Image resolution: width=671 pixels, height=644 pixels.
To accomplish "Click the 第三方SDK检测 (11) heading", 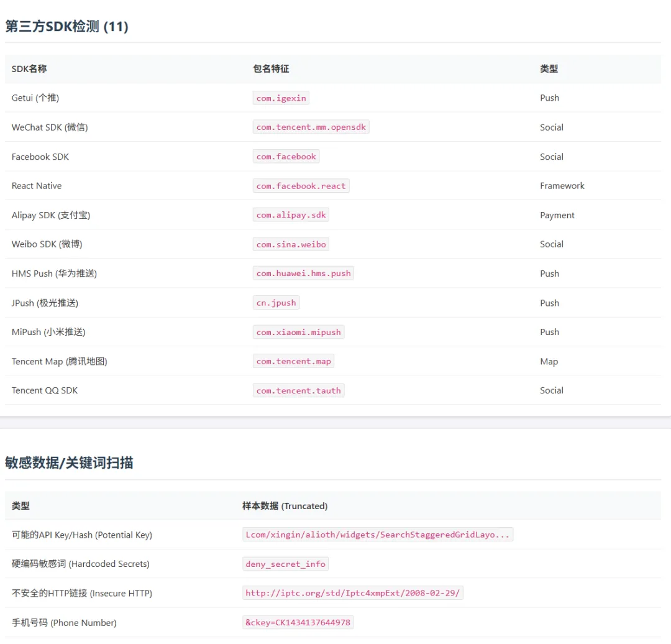I will coord(66,27).
